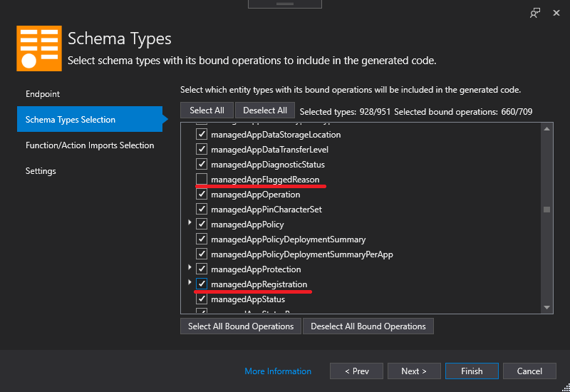This screenshot has width=570, height=392.
Task: Open the More Information link
Action: coord(278,371)
